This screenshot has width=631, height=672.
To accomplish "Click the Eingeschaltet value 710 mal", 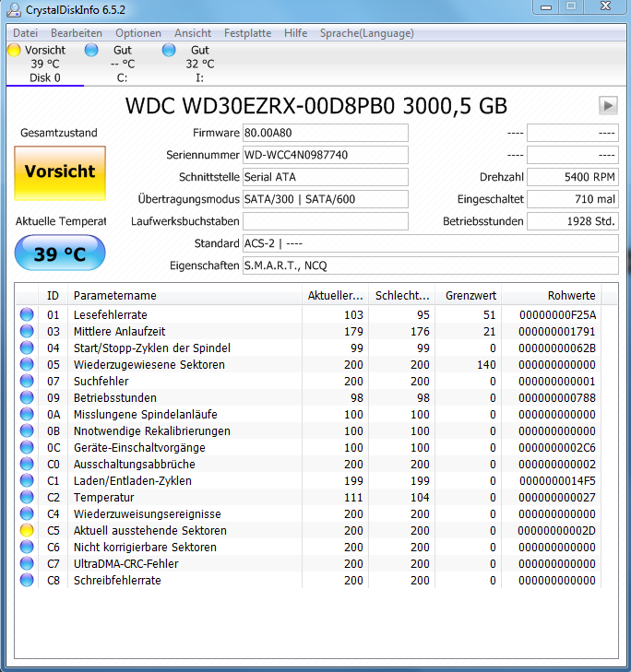I will coord(573,199).
